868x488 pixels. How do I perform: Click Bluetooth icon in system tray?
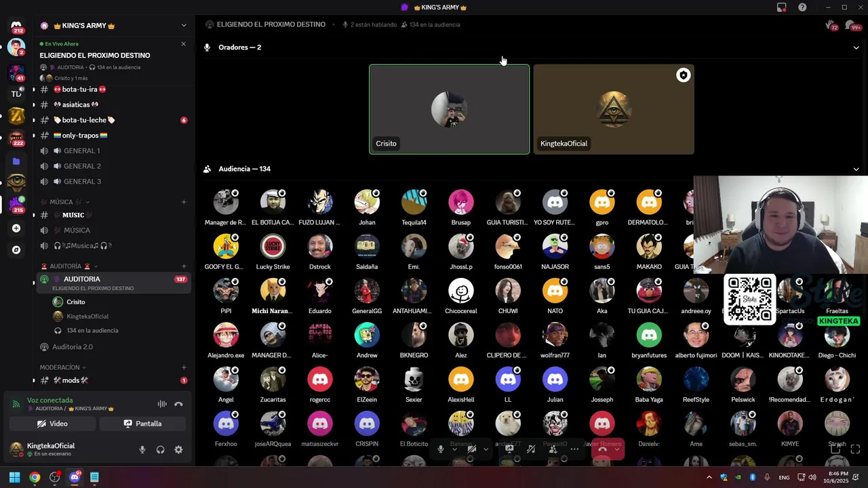[x=753, y=477]
